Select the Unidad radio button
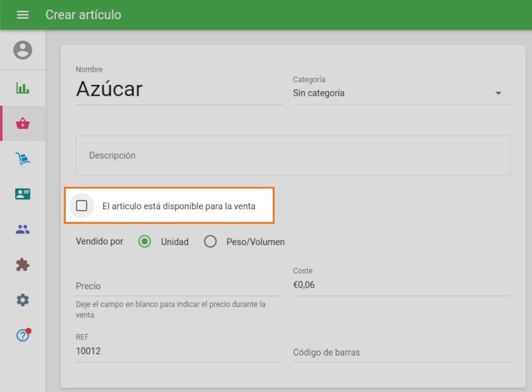Image resolution: width=532 pixels, height=392 pixels. [145, 242]
